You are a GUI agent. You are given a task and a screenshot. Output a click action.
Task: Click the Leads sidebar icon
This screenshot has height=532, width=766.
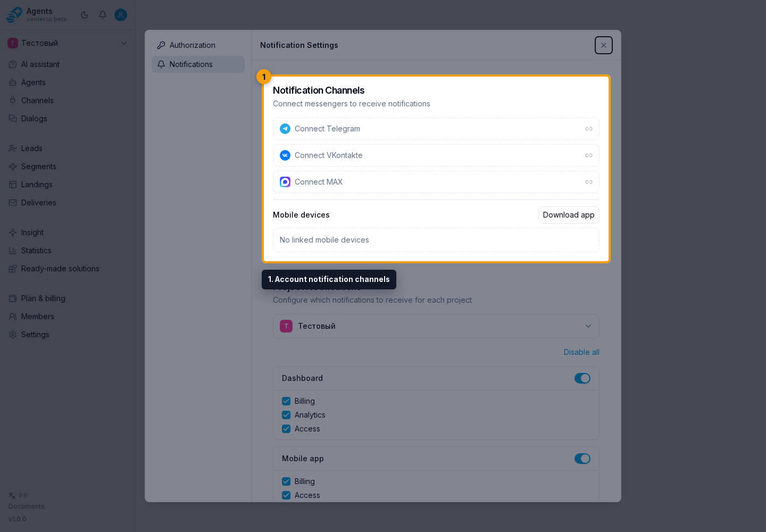(x=13, y=148)
